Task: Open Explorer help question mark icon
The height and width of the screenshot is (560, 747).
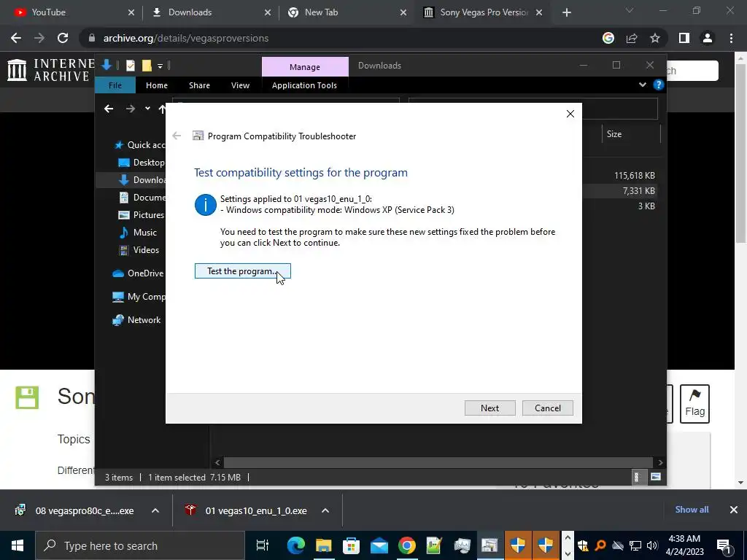Action: pyautogui.click(x=659, y=85)
